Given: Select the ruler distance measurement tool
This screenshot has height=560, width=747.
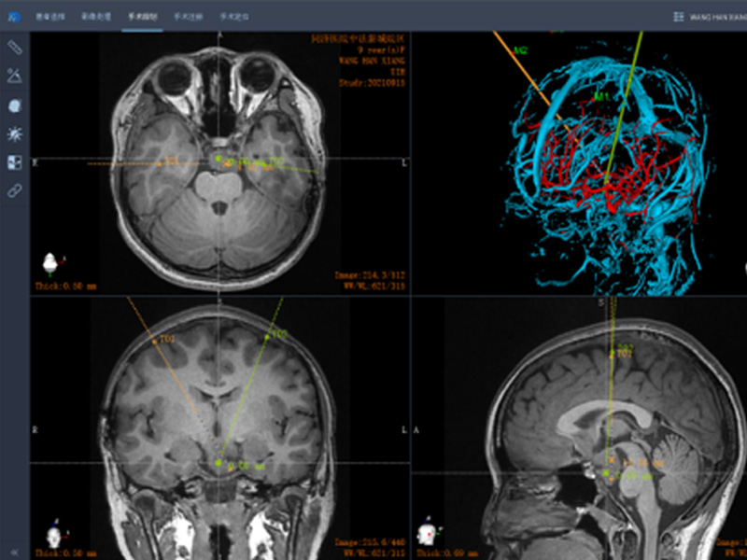Looking at the screenshot, I should pyautogui.click(x=14, y=47).
